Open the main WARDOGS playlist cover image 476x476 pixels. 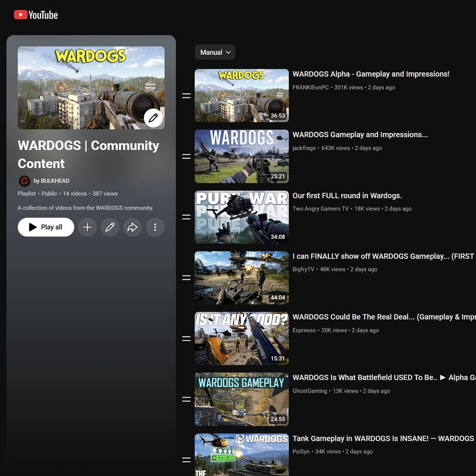pyautogui.click(x=91, y=88)
